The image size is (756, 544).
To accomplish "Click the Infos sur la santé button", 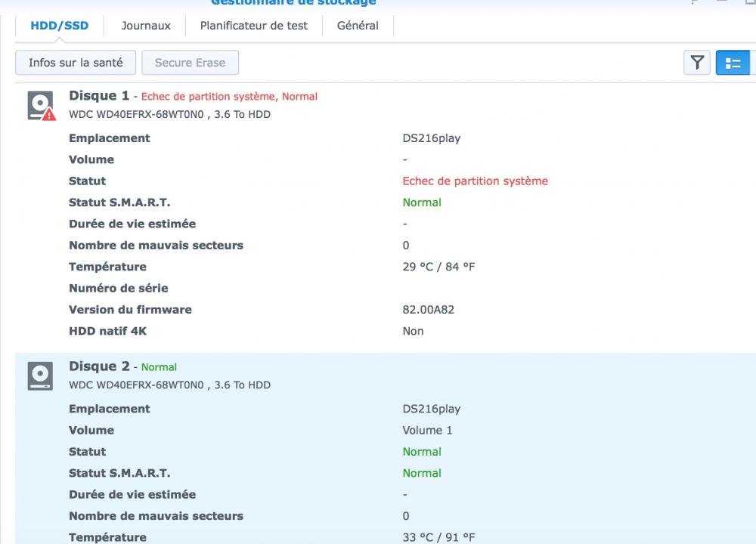I will [x=76, y=63].
